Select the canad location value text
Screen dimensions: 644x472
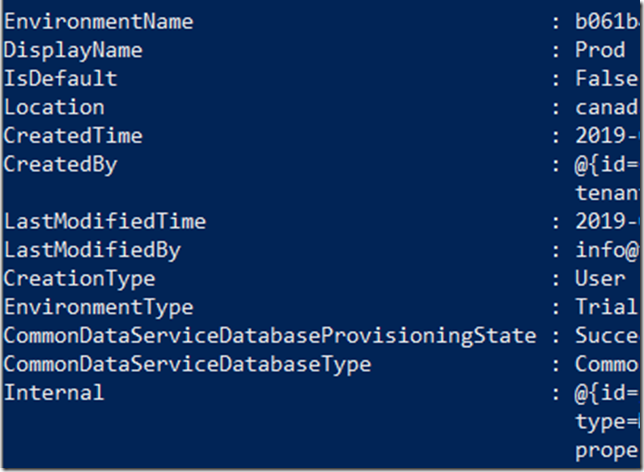pos(606,108)
